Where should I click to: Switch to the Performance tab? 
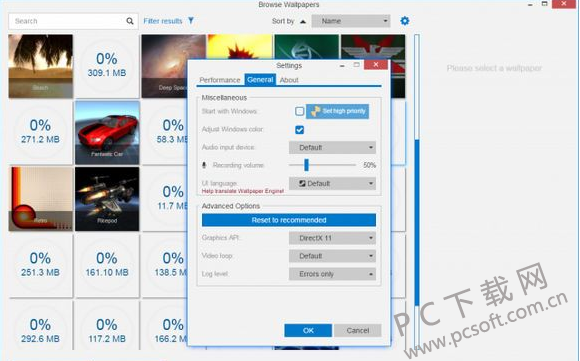[220, 80]
